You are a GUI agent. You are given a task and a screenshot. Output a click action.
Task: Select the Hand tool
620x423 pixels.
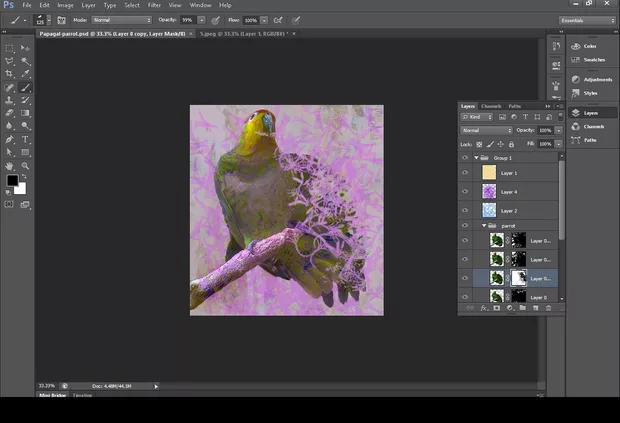point(9,165)
